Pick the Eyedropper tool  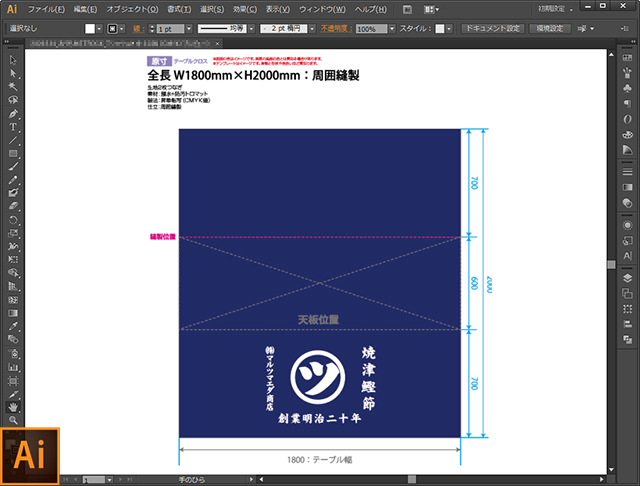coord(13,326)
